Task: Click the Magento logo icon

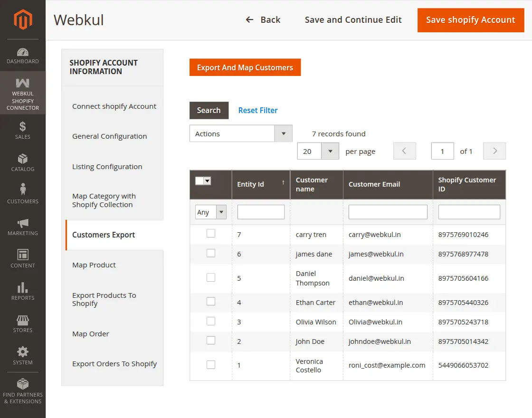Action: (x=23, y=19)
